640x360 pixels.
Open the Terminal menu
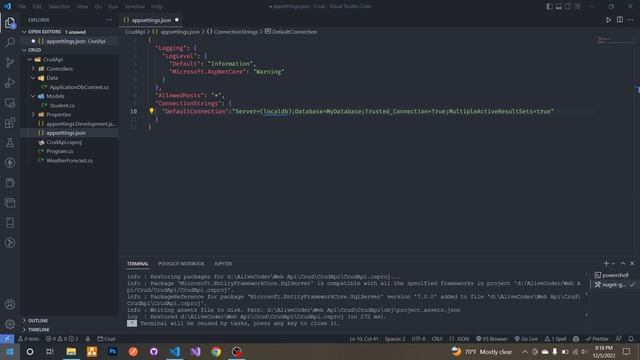(x=134, y=7)
